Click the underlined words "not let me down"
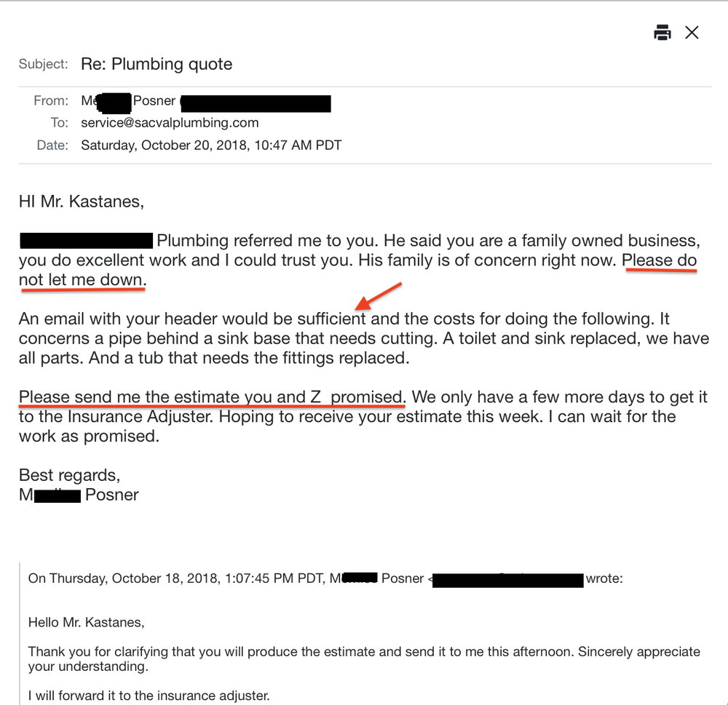 click(82, 280)
